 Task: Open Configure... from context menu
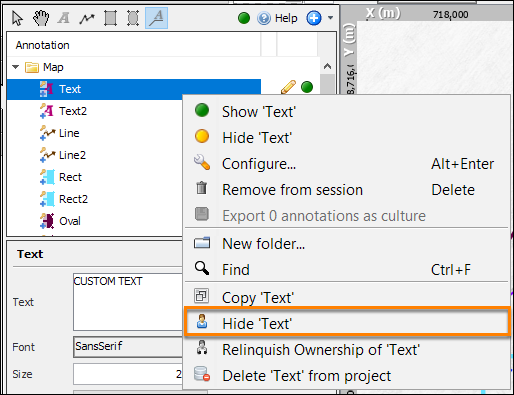(347, 164)
